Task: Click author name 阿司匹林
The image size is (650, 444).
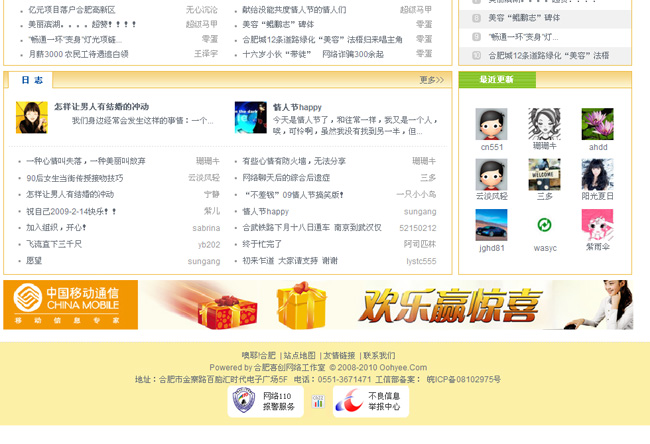Action: (420, 244)
